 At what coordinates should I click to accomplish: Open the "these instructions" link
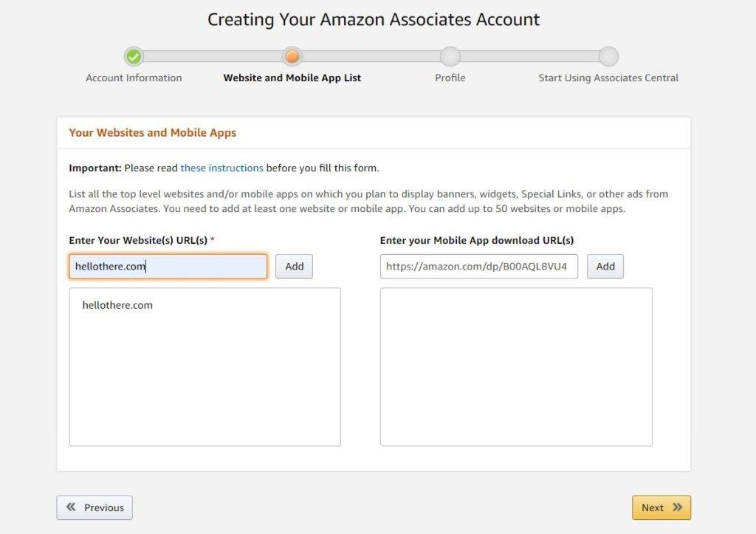[221, 168]
